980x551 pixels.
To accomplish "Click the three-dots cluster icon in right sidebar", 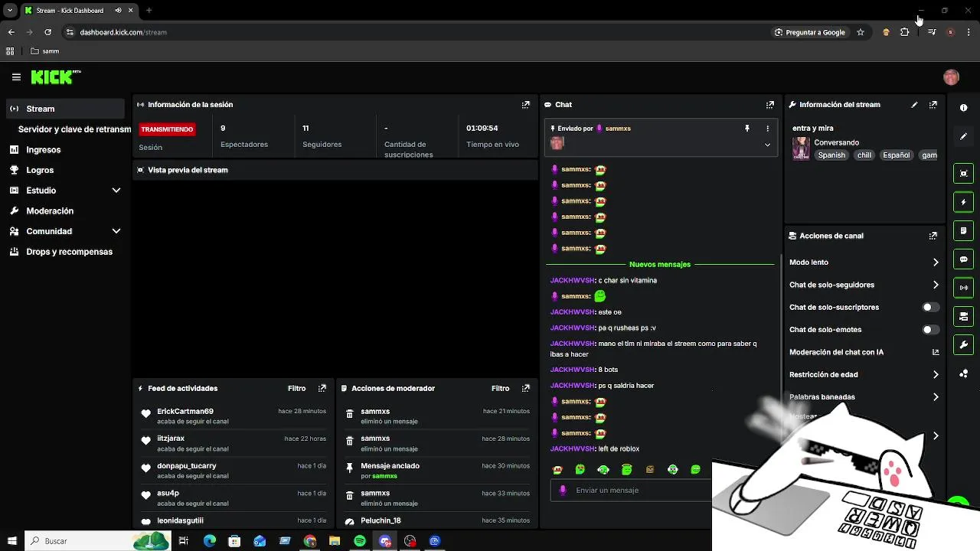I will pos(964,373).
